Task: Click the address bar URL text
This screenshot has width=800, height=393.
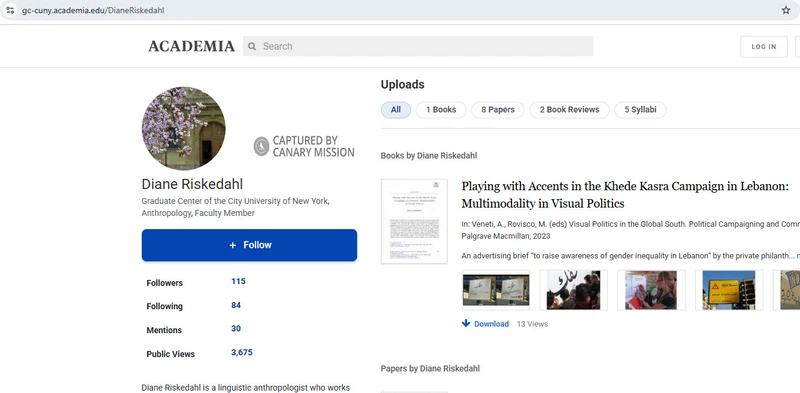Action: [93, 10]
